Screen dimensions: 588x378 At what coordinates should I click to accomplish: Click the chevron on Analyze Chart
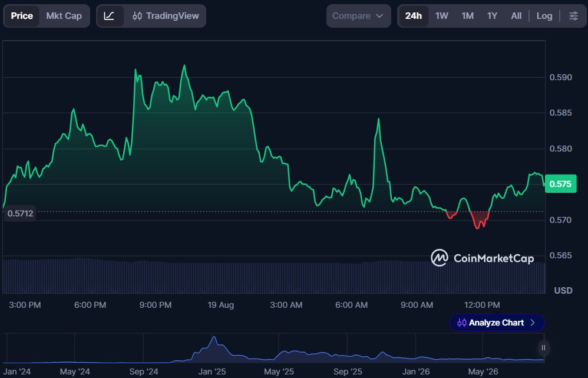point(533,323)
